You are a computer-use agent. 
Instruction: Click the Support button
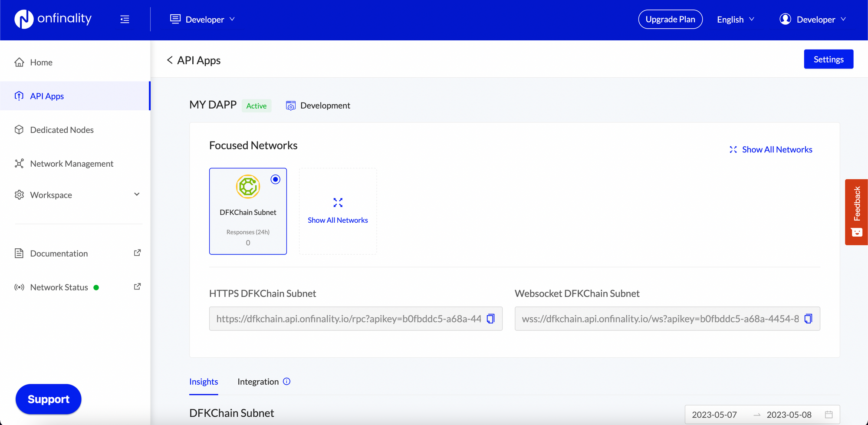(x=49, y=399)
